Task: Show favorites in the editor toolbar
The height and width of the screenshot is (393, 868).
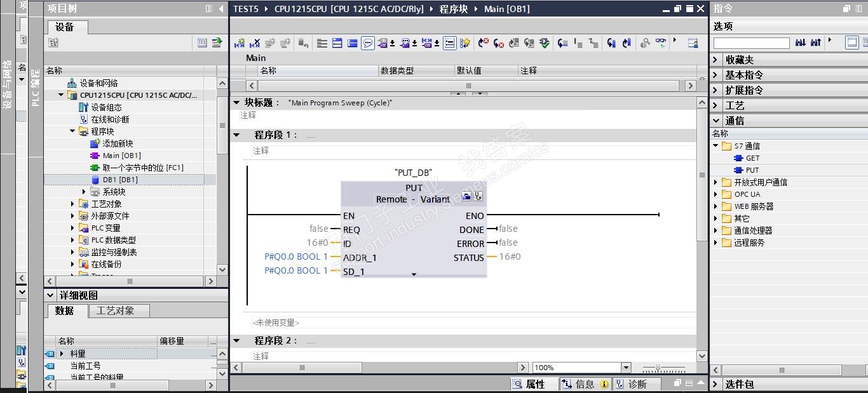Action: tap(465, 43)
